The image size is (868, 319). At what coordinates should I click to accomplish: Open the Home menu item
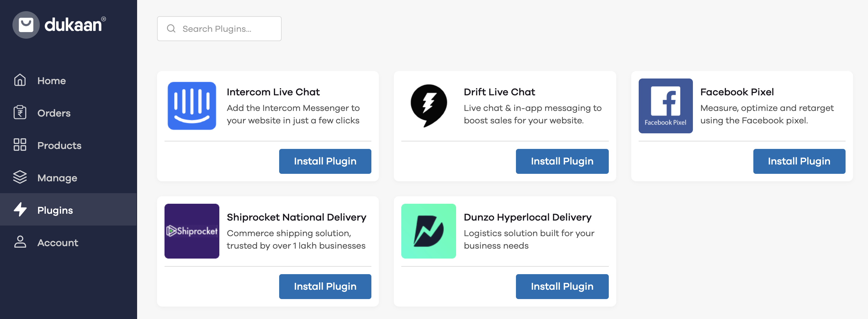[69, 80]
